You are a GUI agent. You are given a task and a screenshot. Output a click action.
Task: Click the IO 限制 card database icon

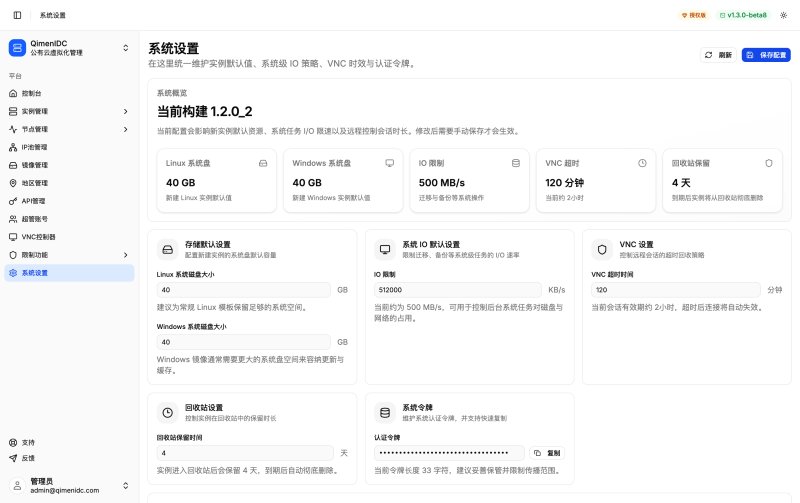(x=516, y=163)
